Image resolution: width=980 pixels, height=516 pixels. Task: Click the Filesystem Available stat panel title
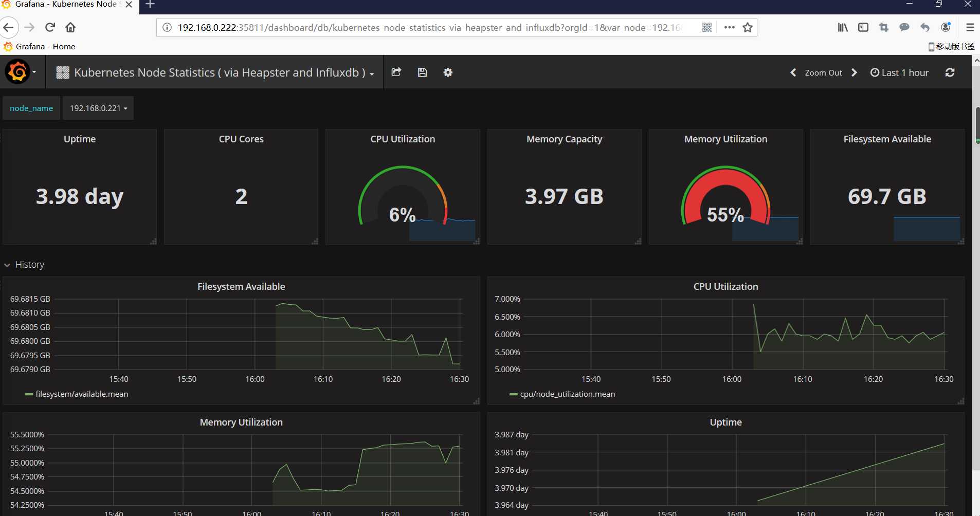click(887, 139)
